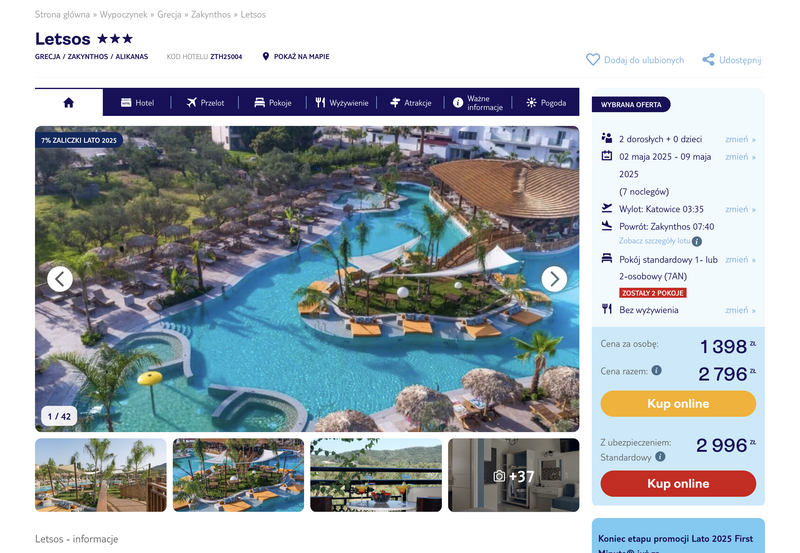Change travel dates via zmień link

point(740,157)
